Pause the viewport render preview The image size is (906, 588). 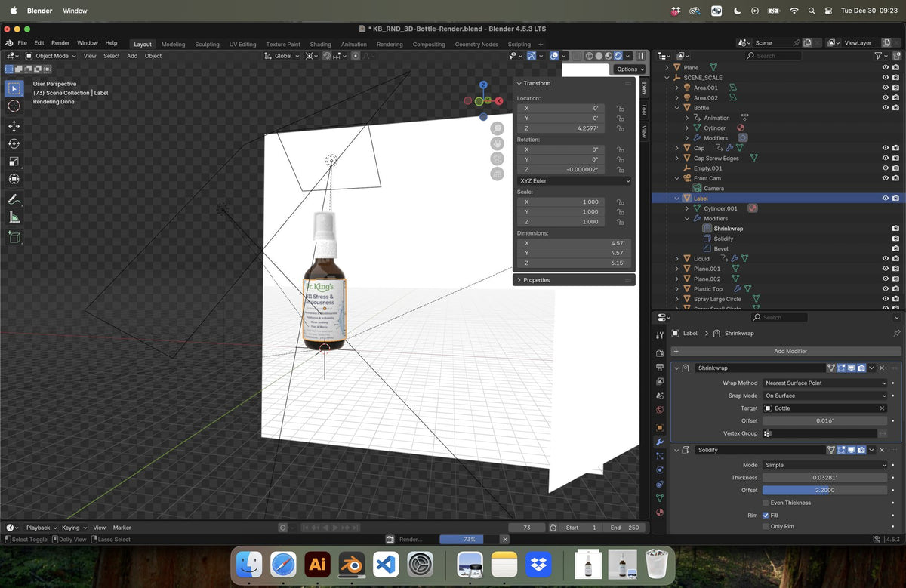[x=640, y=56]
